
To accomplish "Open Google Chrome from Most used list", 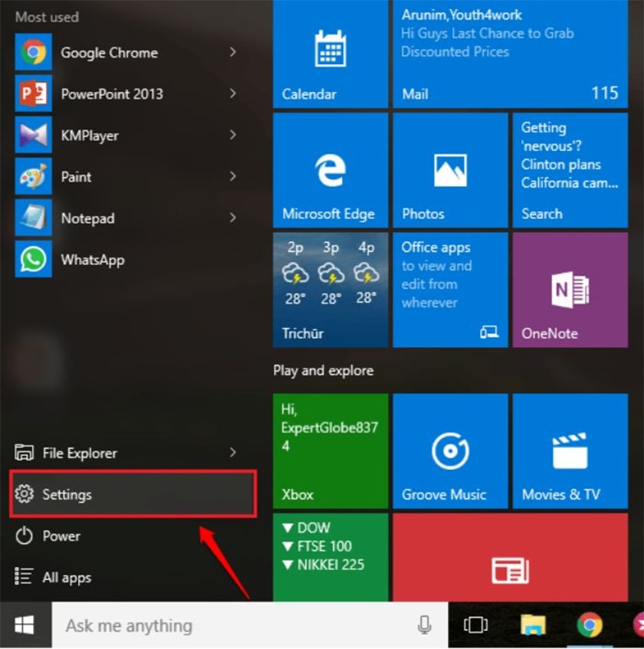I will pyautogui.click(x=109, y=53).
